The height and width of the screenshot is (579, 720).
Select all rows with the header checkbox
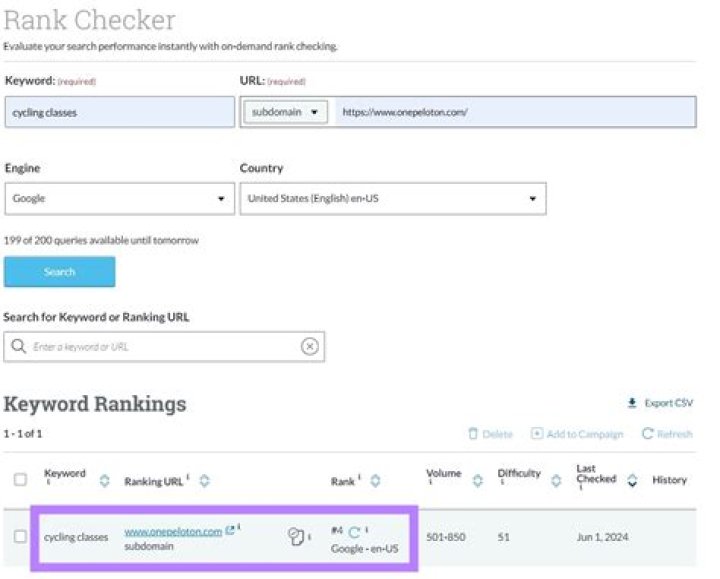pyautogui.click(x=21, y=480)
